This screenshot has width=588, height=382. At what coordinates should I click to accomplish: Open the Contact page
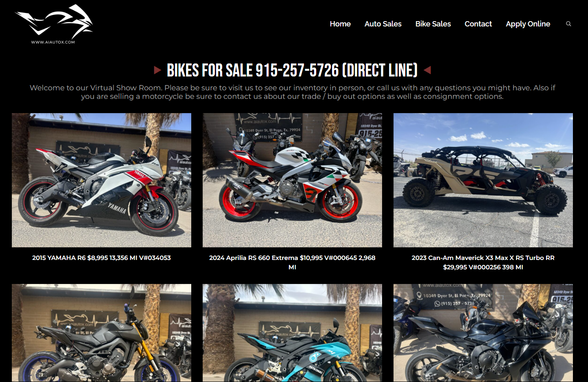[478, 24]
